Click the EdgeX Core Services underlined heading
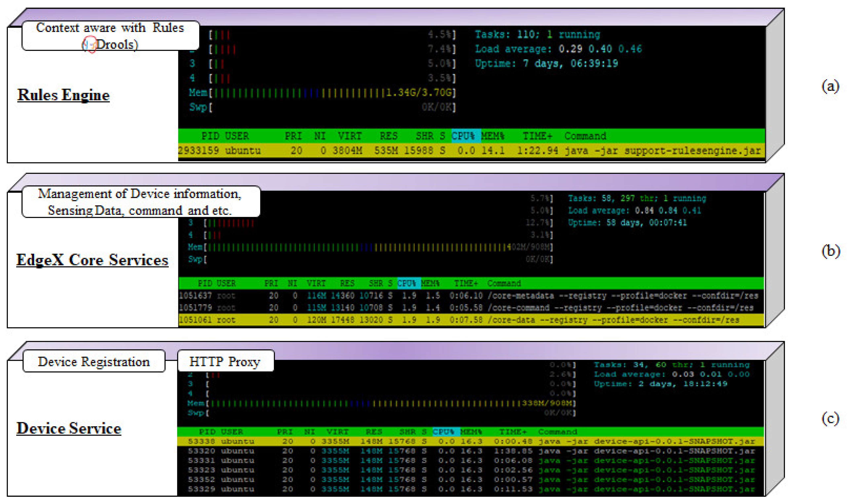This screenshot has height=504, width=848. pos(92,260)
